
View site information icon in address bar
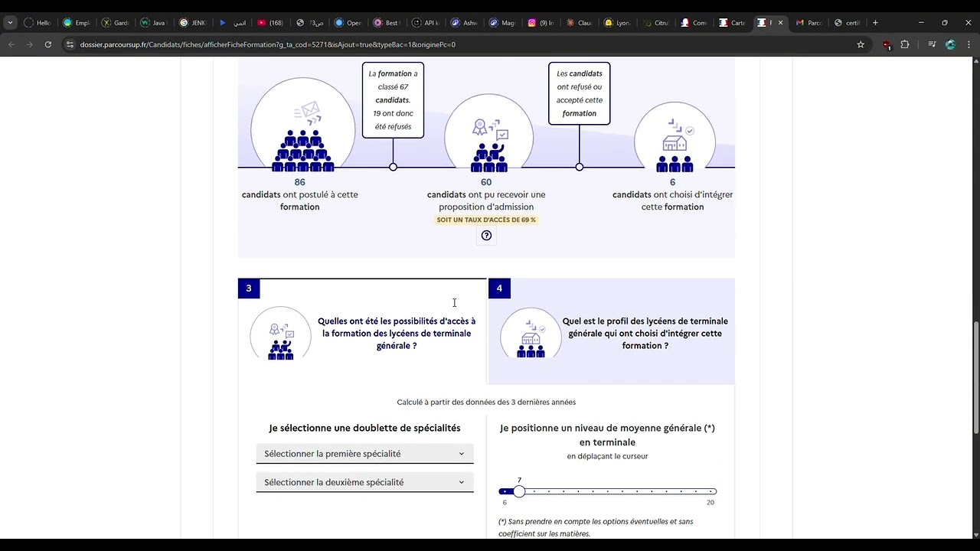tap(70, 44)
